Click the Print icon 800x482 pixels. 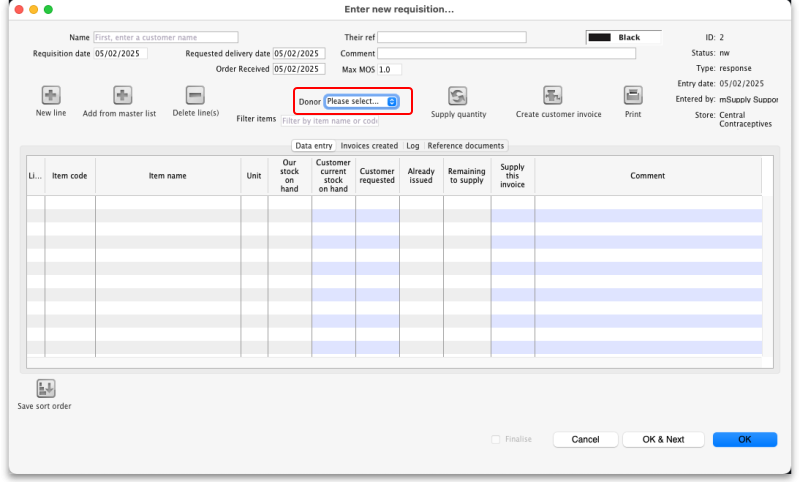point(633,96)
